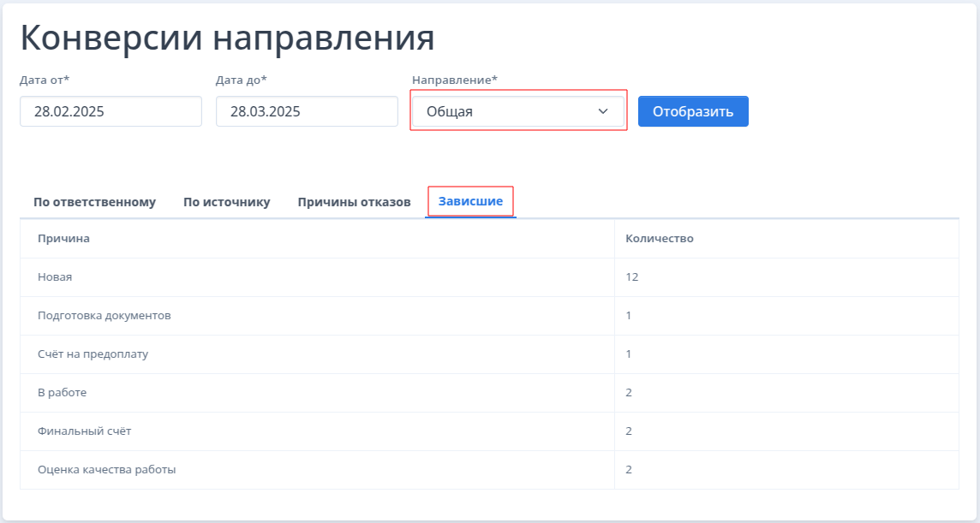Select the Новая row label

55,276
